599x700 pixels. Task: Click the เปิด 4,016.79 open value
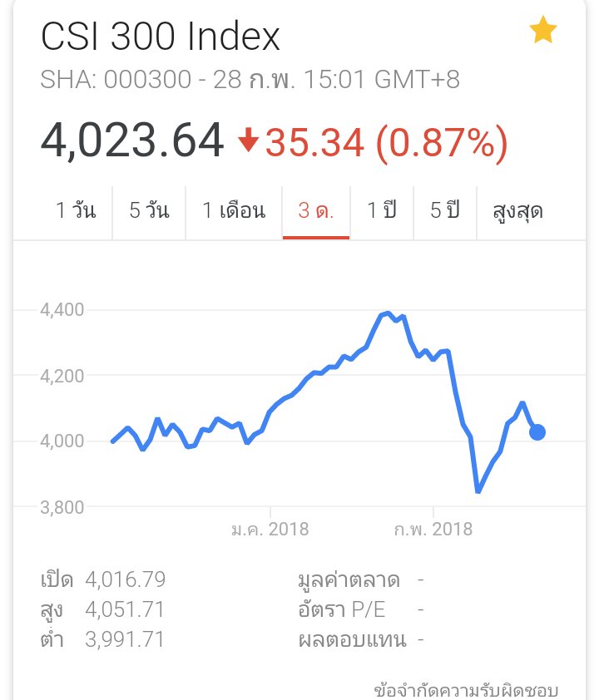pyautogui.click(x=103, y=579)
